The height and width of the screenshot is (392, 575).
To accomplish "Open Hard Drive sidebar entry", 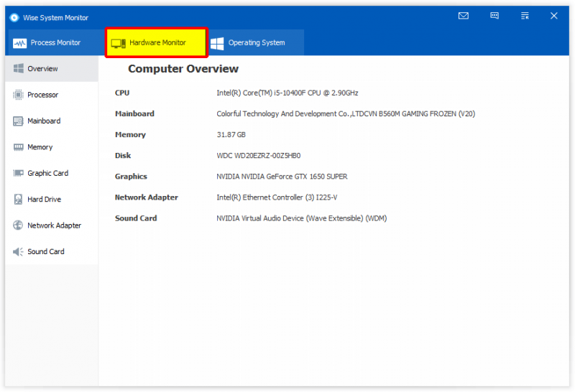I will coord(52,200).
